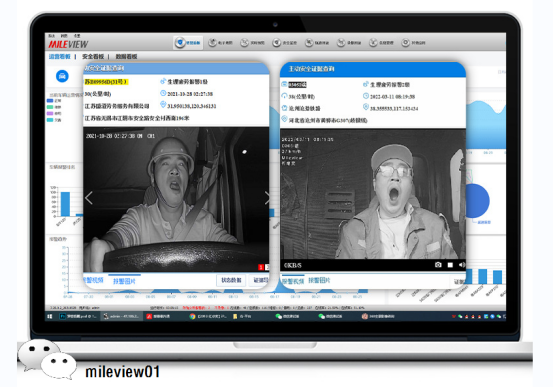The image size is (554, 388).
Task: Open the last gear icon in top navigation
Action: tap(405, 42)
